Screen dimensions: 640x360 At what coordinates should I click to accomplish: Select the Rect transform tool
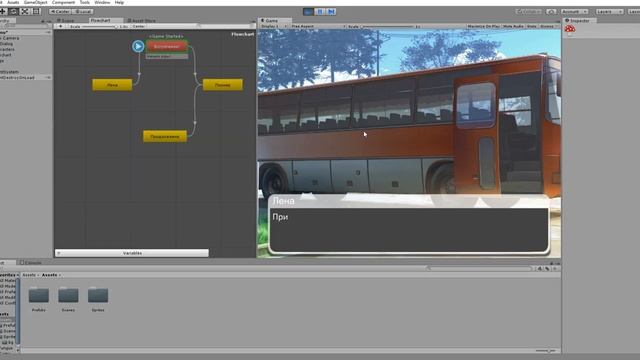(x=36, y=11)
